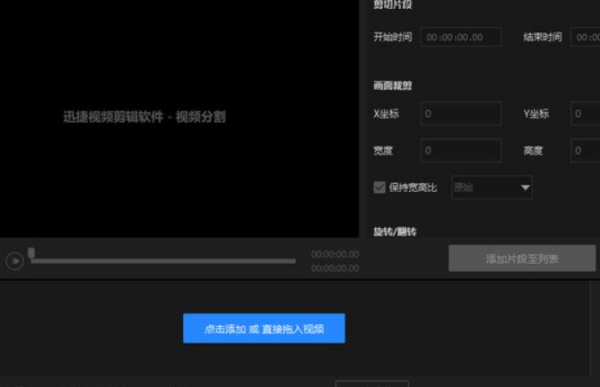Screen dimensions: 600x387
Task: Click the upper 00:00:00.00 current time readout
Action: point(335,254)
